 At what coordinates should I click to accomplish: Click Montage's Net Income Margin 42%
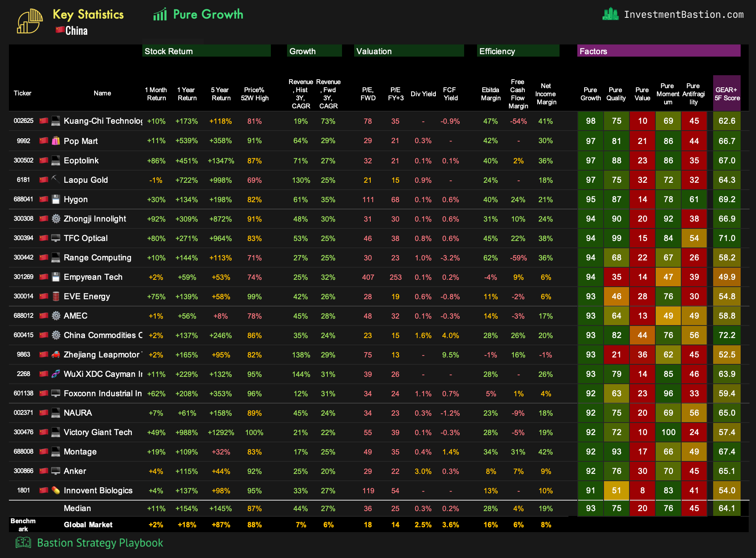pyautogui.click(x=545, y=452)
